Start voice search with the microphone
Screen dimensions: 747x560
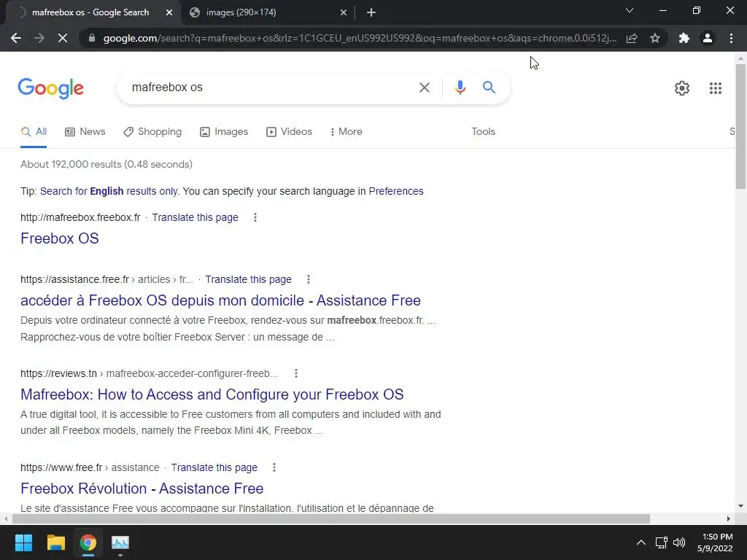[460, 87]
